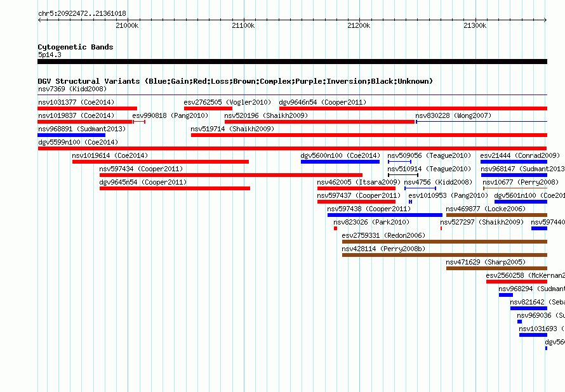Open variant nsv821642
Image resolution: width=565 pixels, height=392 pixels.
pyautogui.click(x=537, y=302)
